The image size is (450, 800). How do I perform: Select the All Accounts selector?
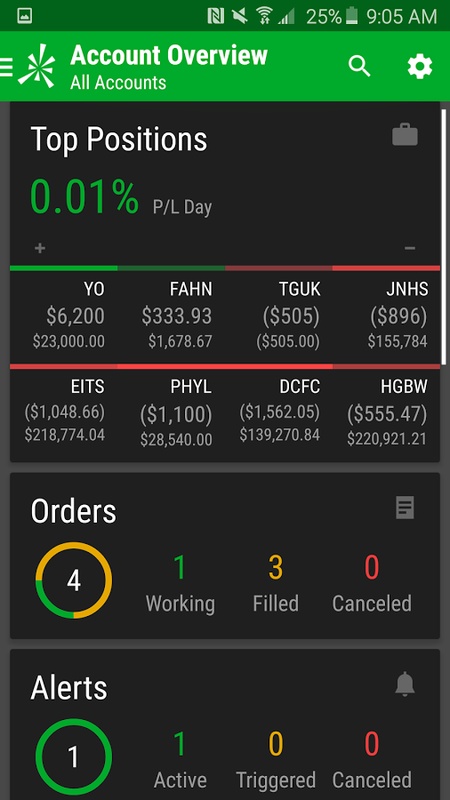pyautogui.click(x=118, y=83)
